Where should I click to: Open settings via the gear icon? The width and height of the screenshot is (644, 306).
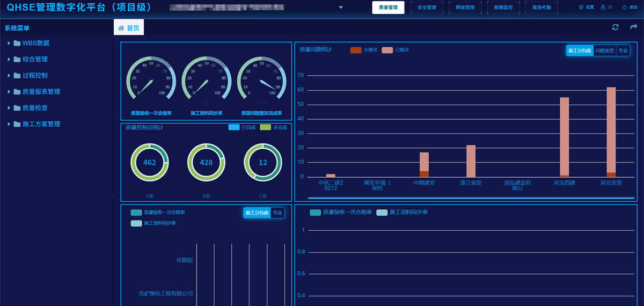coord(581,8)
